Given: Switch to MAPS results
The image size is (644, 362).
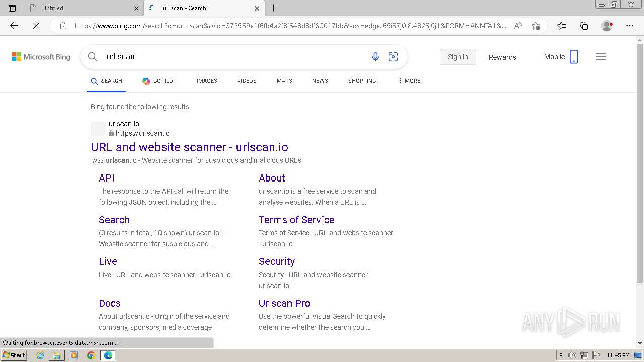Looking at the screenshot, I should pyautogui.click(x=284, y=81).
